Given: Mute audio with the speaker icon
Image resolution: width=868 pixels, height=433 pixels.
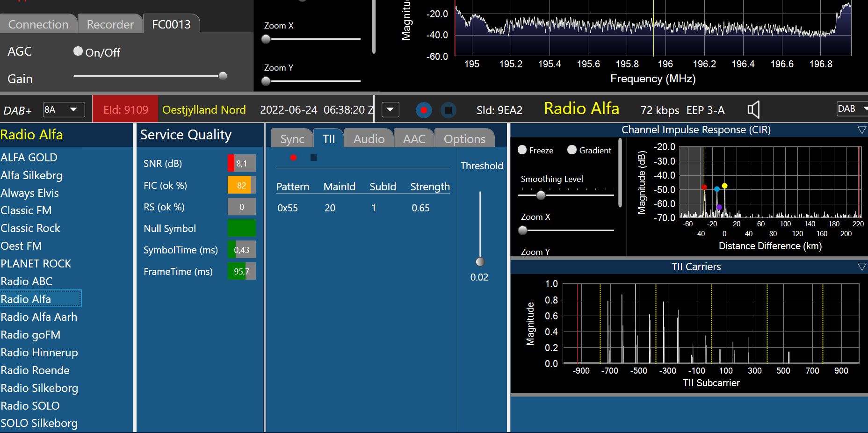Looking at the screenshot, I should [x=753, y=110].
